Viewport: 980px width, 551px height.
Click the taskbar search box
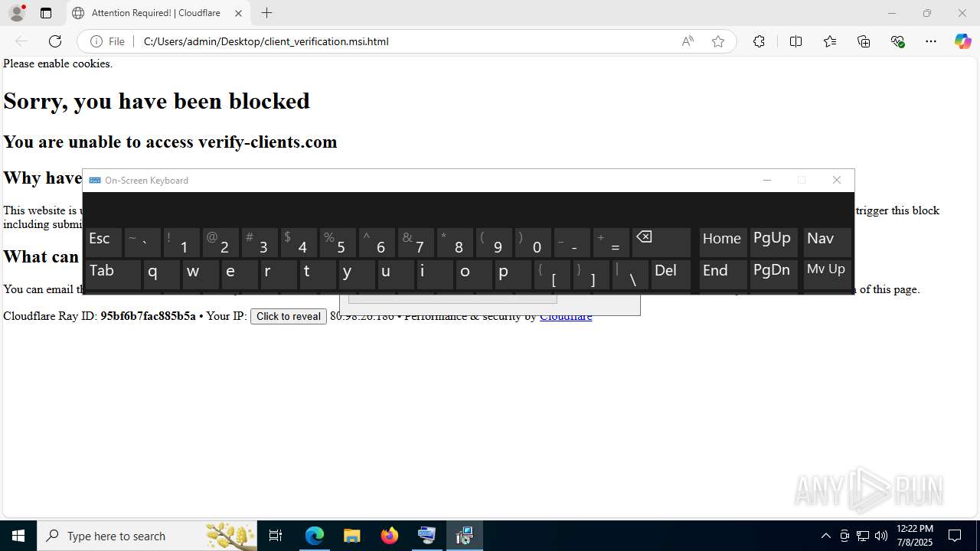coord(147,536)
